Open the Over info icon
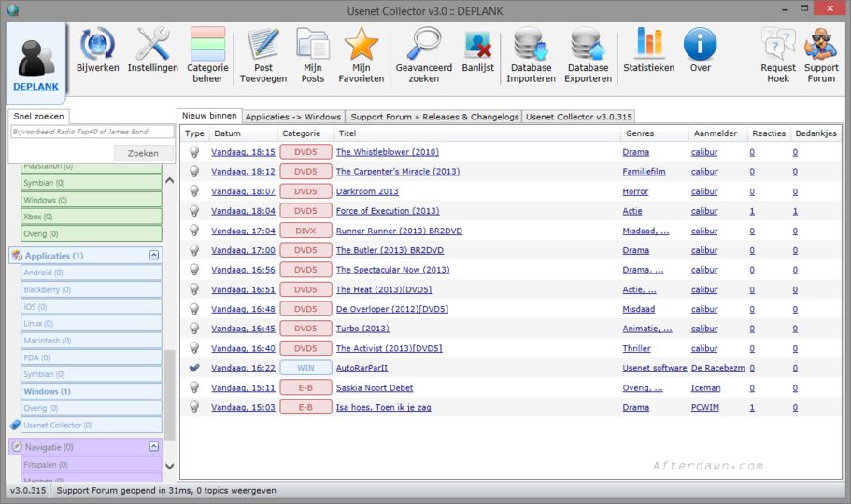This screenshot has height=504, width=851. (x=700, y=44)
